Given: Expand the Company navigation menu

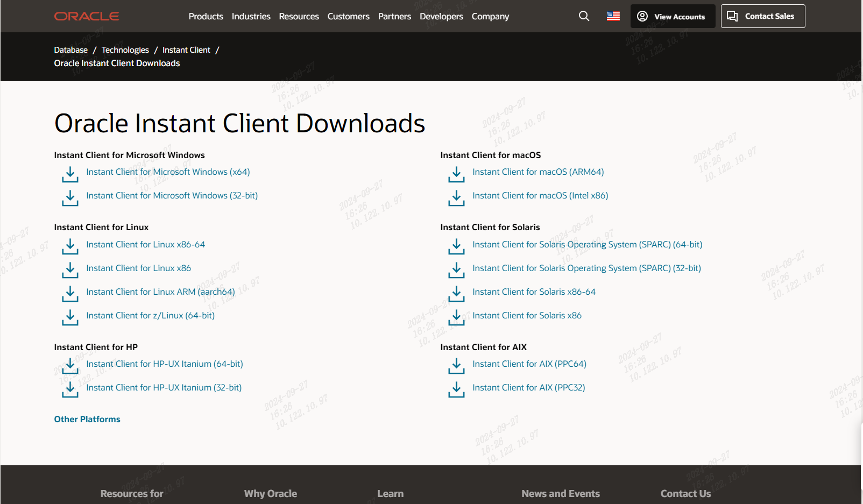Looking at the screenshot, I should (x=490, y=16).
